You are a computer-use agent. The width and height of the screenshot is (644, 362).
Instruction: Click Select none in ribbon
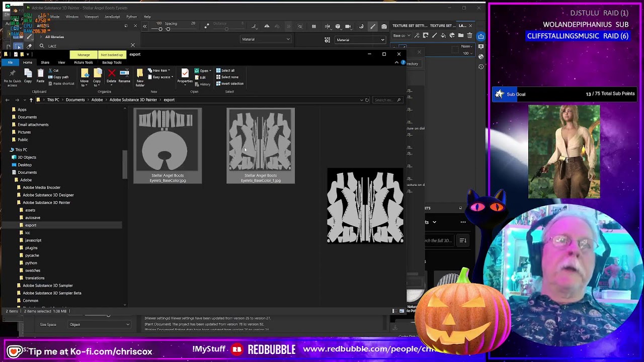(x=227, y=77)
